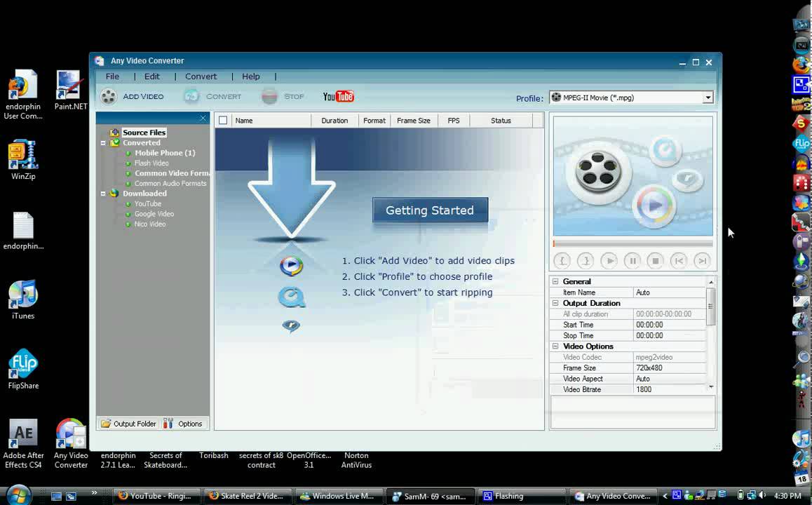Collapse the Converted tree node
The width and height of the screenshot is (812, 505).
point(103,143)
